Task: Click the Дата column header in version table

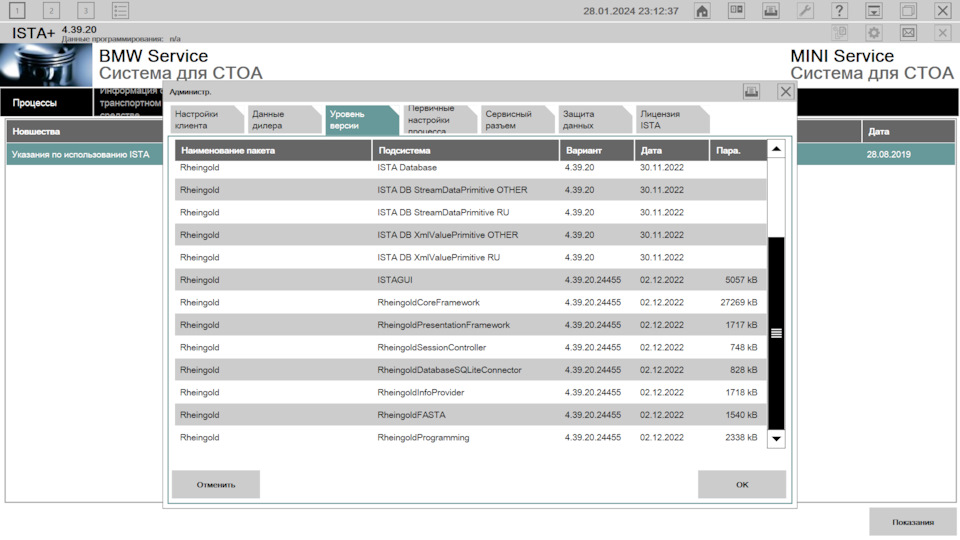Action: pyautogui.click(x=672, y=150)
